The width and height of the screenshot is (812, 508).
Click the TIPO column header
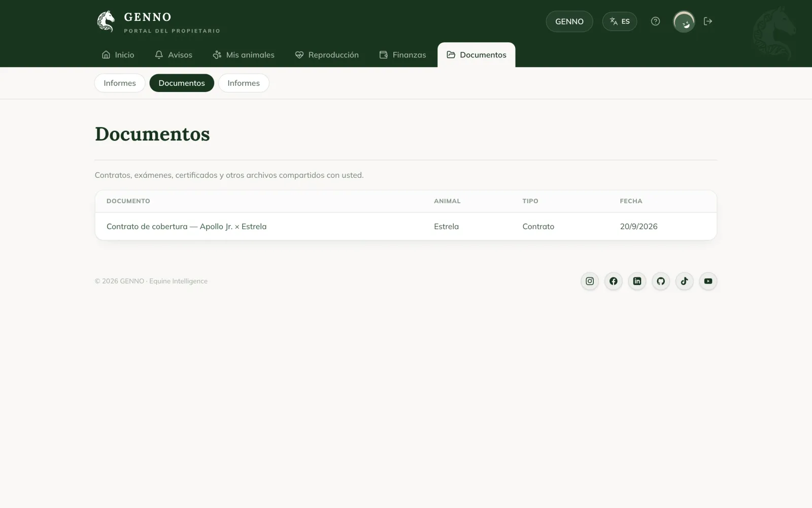[530, 201]
